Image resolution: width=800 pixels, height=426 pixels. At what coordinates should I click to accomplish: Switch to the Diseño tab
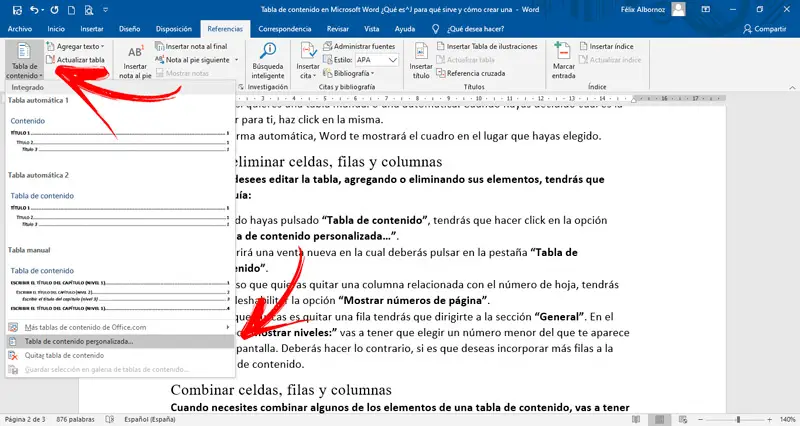coord(130,29)
